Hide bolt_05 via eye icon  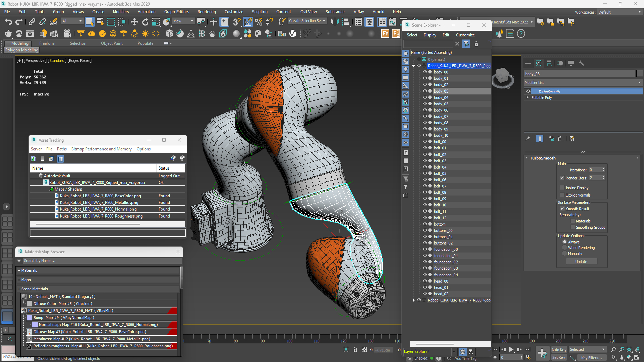425,173
